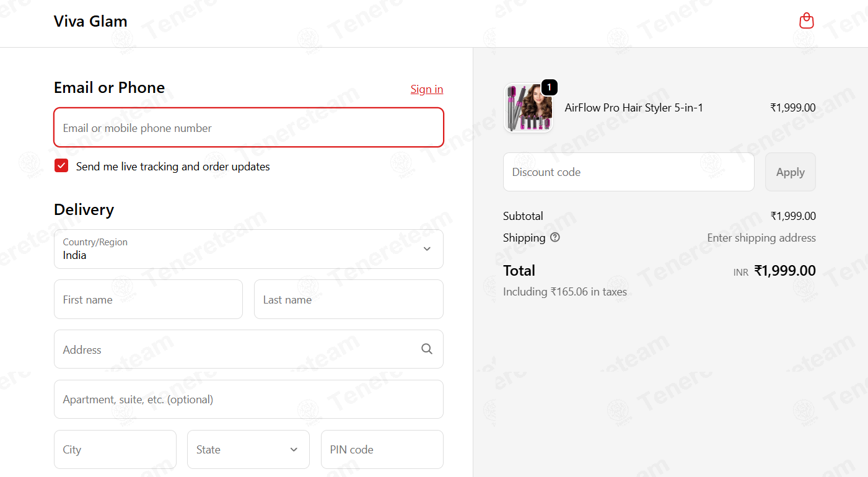Click the AirFlow Pro Hair Styler thumbnail
The height and width of the screenshot is (477, 868).
[x=528, y=108]
